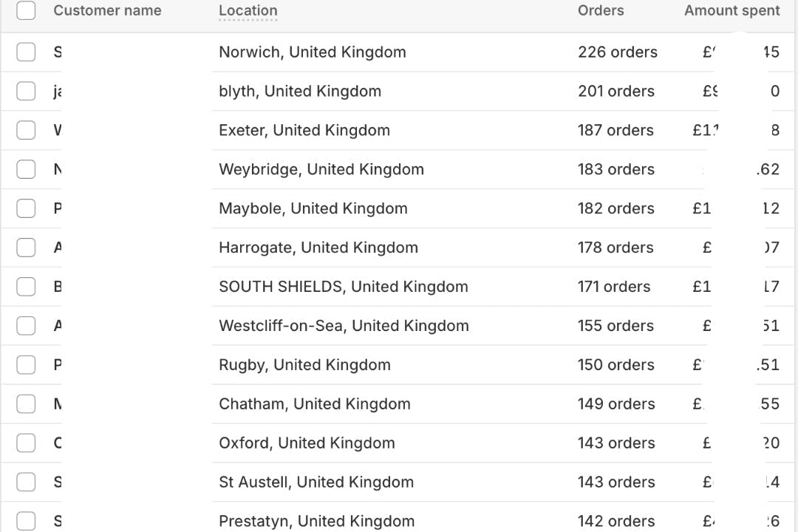
Task: Select the Chatham row checkbox
Action: point(26,404)
